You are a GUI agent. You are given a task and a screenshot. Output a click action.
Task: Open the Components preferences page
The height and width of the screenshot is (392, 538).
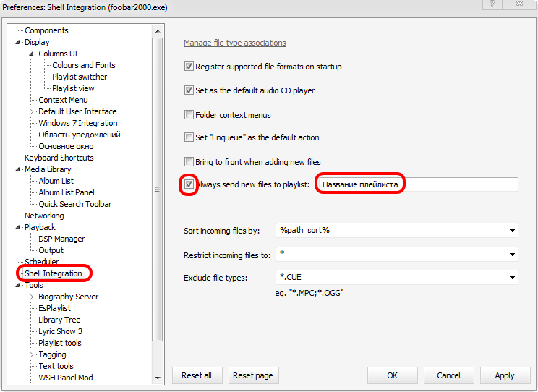(46, 30)
